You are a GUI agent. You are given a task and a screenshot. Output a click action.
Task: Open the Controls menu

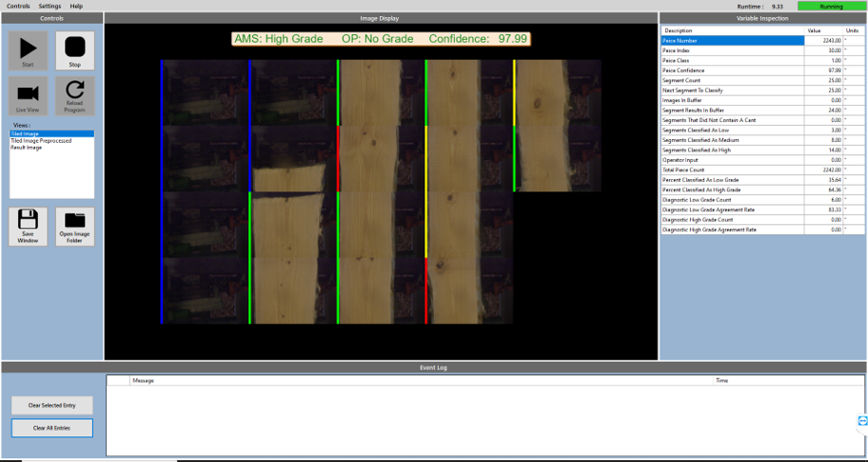coord(18,6)
